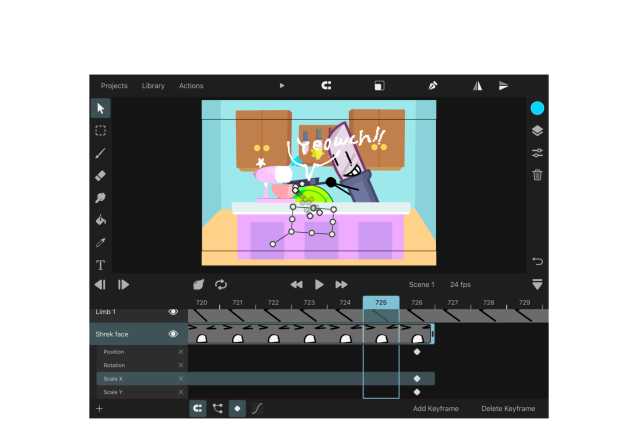The image size is (632, 446).
Task: Select the Position keyframe diamond at frame 726
Action: click(x=417, y=352)
